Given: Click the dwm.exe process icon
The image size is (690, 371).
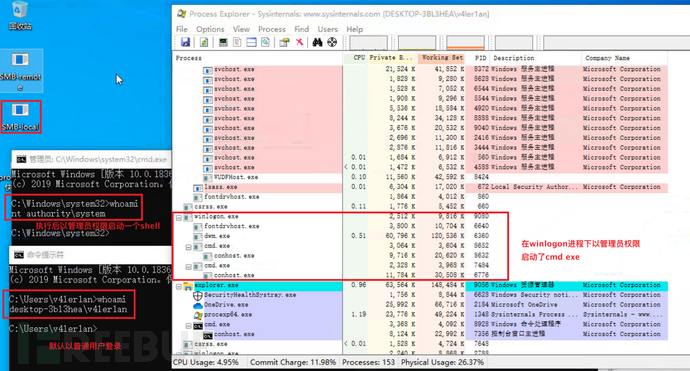Looking at the screenshot, I should pos(198,236).
